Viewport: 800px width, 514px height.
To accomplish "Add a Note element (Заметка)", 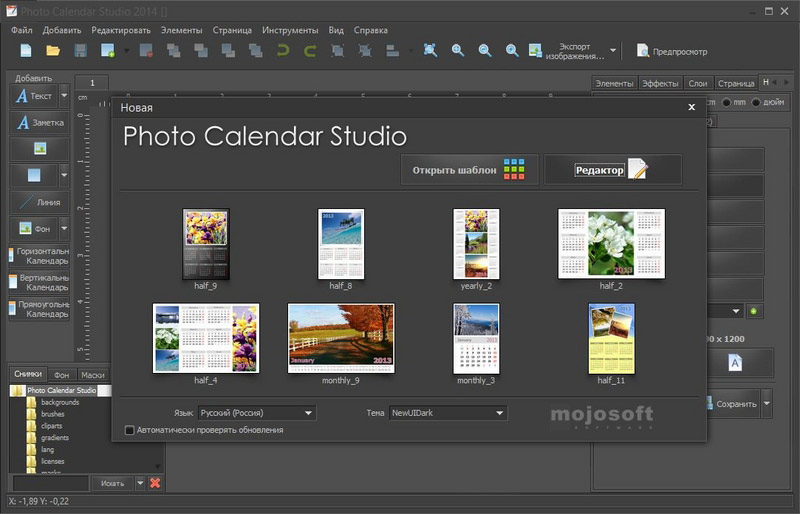I will [x=40, y=123].
